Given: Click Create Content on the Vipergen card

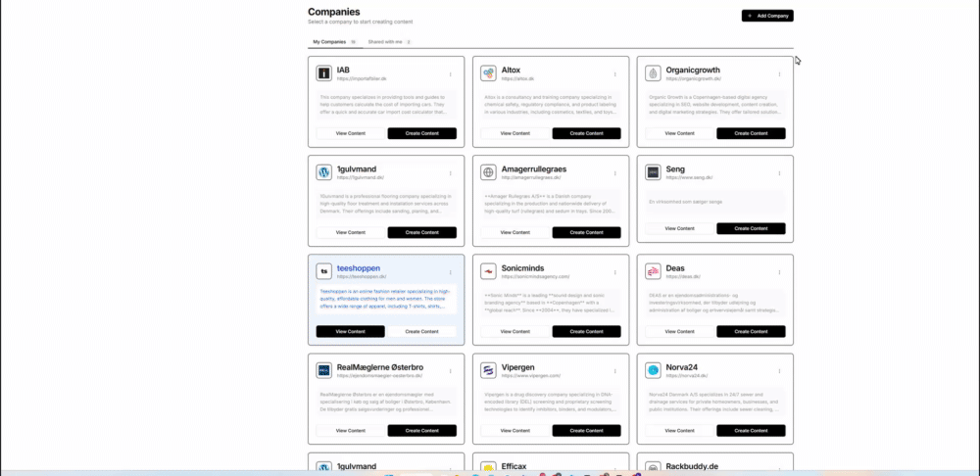Looking at the screenshot, I should [586, 430].
